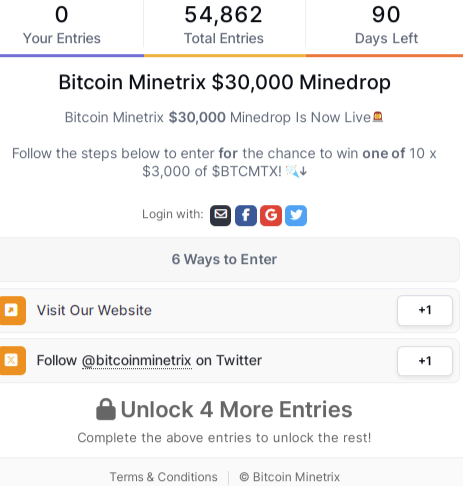Click the Unlock 4 More Entries heading
Screen dimensions: 463x486
(x=236, y=409)
